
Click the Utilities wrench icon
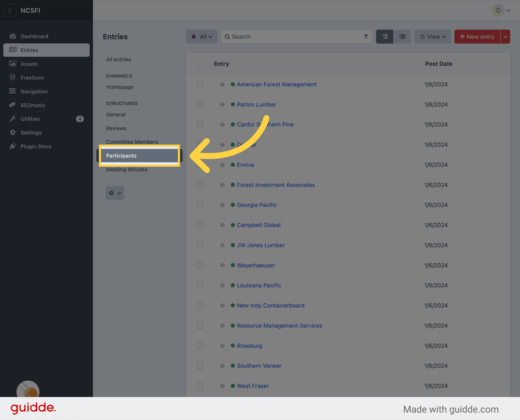[x=13, y=119]
